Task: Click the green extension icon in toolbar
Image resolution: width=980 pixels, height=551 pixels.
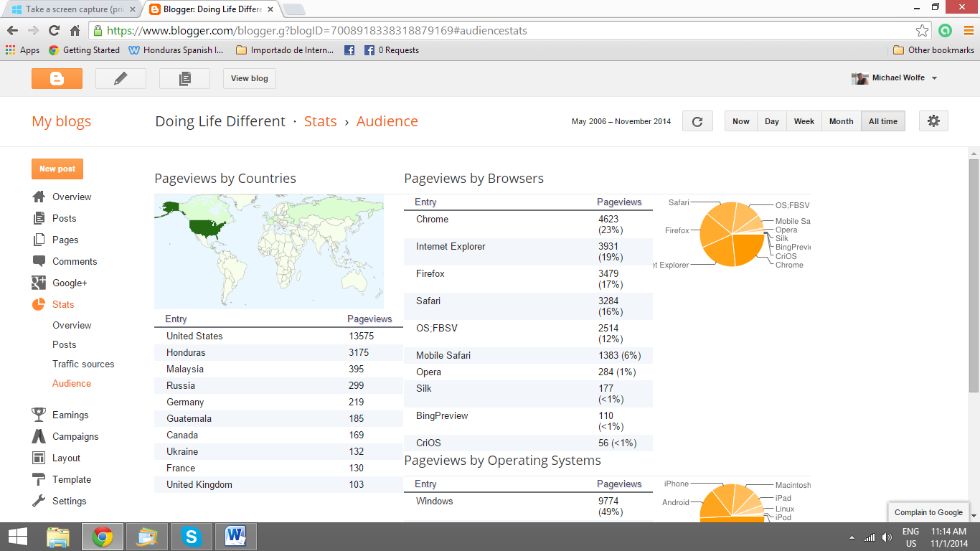Action: tap(945, 31)
